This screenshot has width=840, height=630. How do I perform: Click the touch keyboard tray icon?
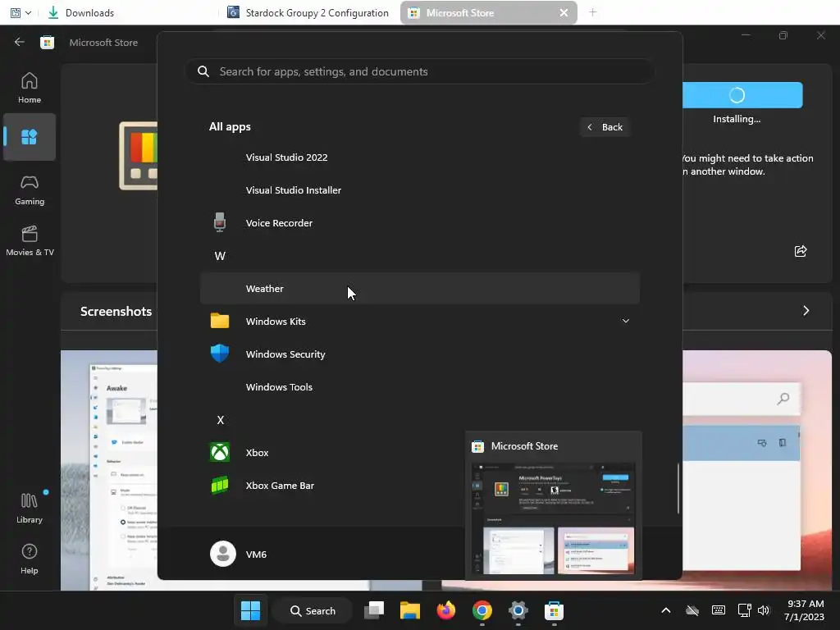point(719,610)
